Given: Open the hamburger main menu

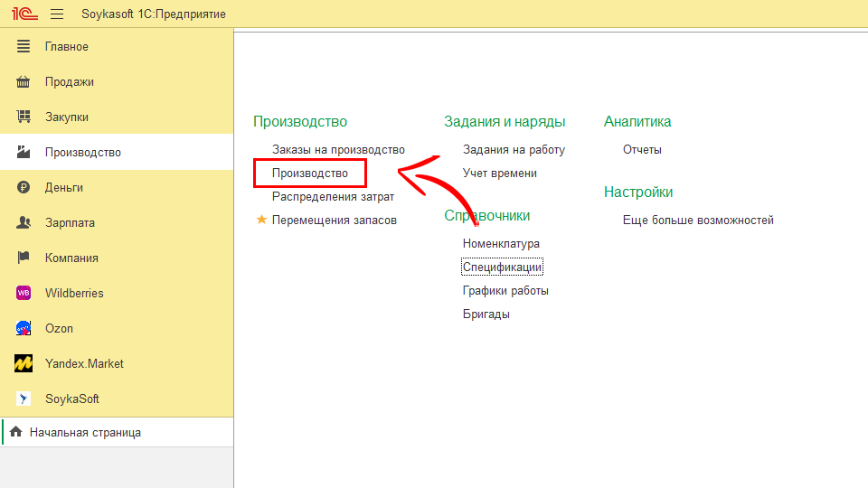Looking at the screenshot, I should pyautogui.click(x=57, y=14).
